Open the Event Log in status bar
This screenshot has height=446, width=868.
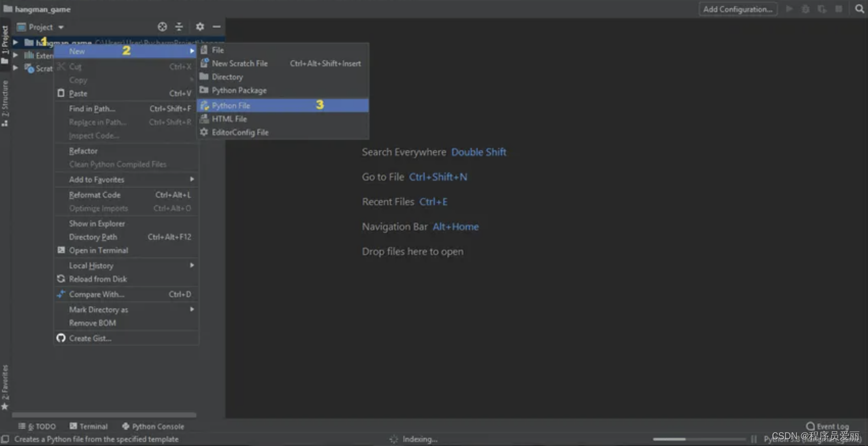(x=828, y=426)
